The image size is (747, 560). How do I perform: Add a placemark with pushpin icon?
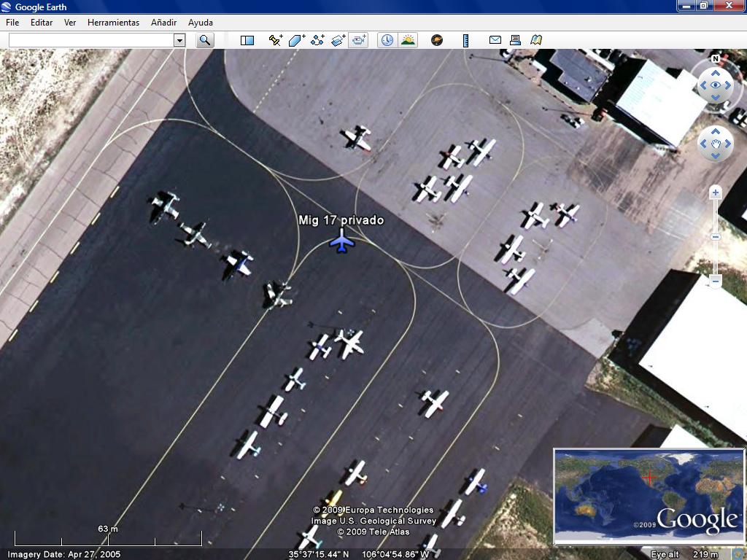(x=275, y=40)
